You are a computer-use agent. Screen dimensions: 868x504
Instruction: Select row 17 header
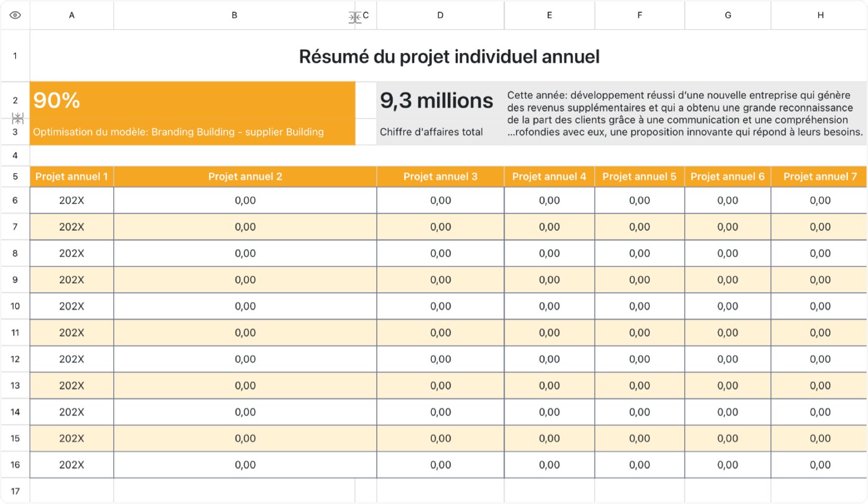coord(15,491)
